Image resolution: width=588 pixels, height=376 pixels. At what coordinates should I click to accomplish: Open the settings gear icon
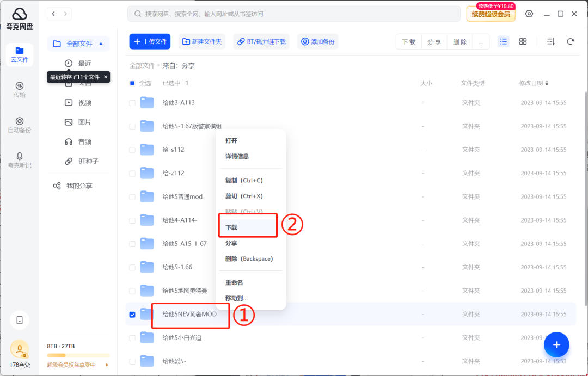(x=529, y=14)
